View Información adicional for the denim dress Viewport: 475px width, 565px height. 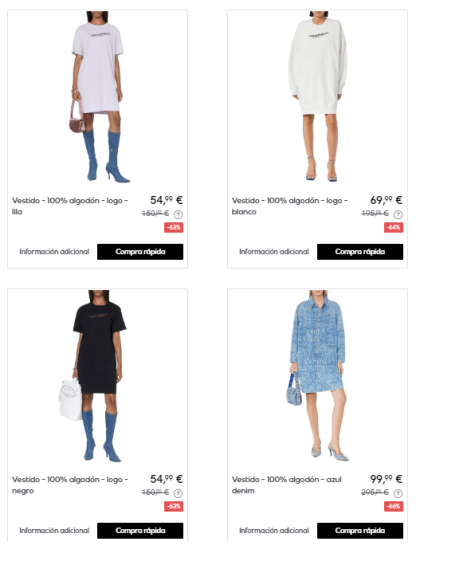(x=274, y=530)
